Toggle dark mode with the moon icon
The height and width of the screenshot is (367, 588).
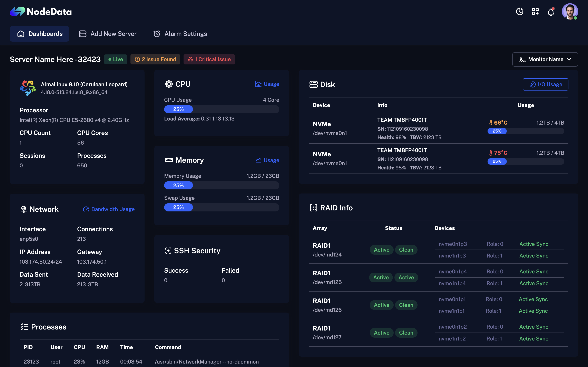click(520, 11)
